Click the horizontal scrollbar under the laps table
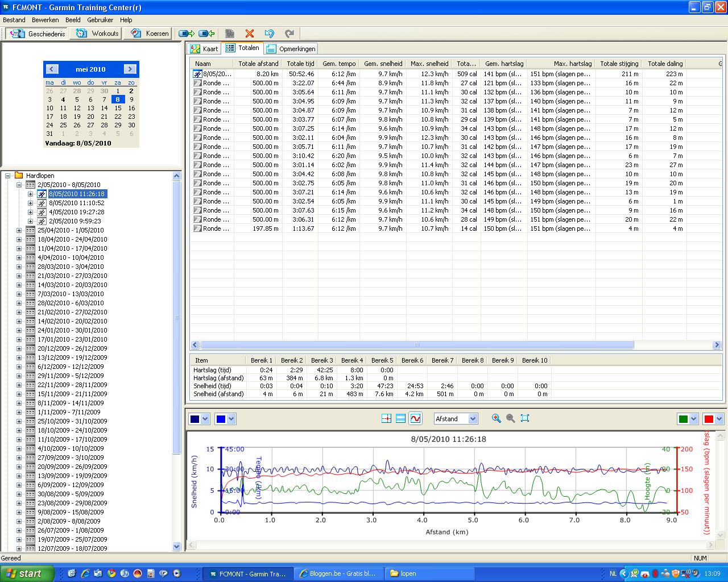 click(x=416, y=345)
